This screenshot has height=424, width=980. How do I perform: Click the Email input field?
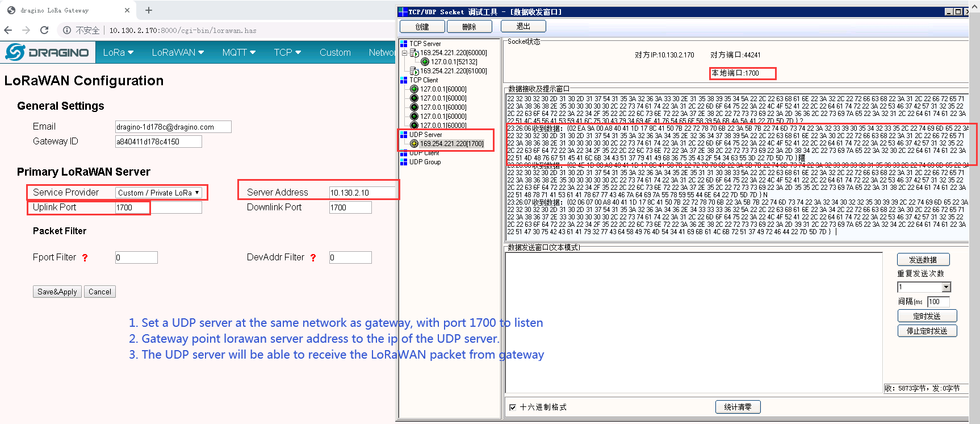pyautogui.click(x=173, y=127)
